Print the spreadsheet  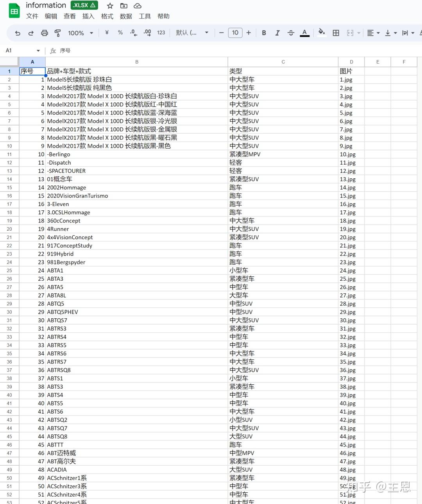pyautogui.click(x=45, y=33)
